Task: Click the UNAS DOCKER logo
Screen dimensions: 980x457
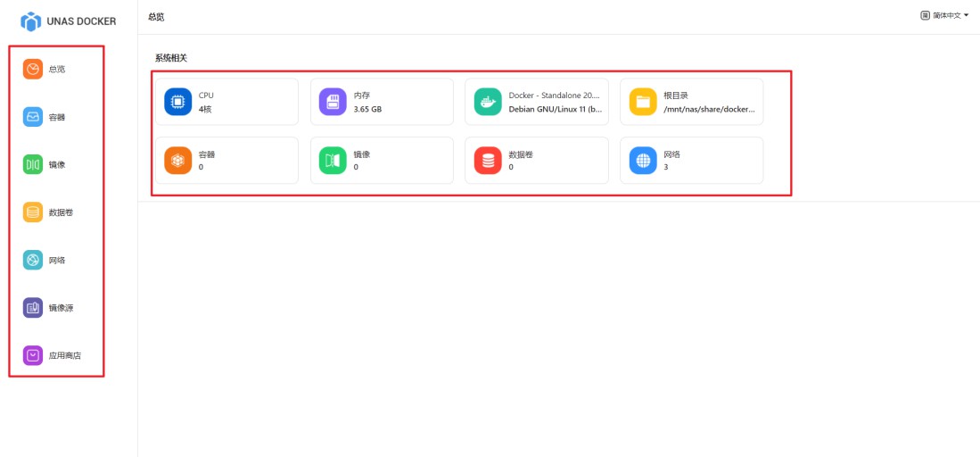Action: (31, 21)
